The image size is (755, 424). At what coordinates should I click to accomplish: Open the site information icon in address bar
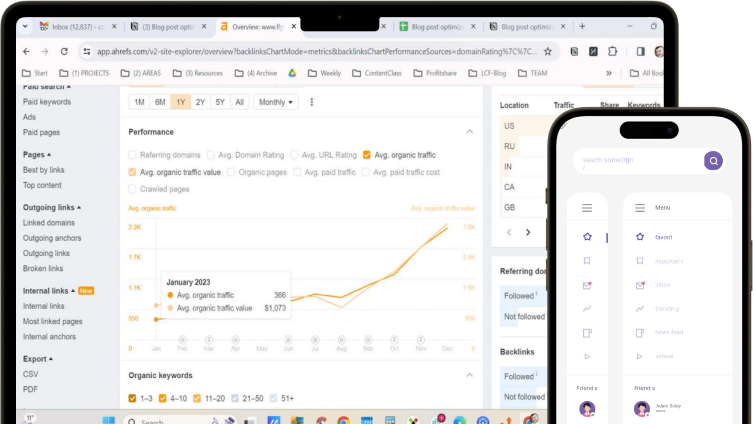point(87,51)
